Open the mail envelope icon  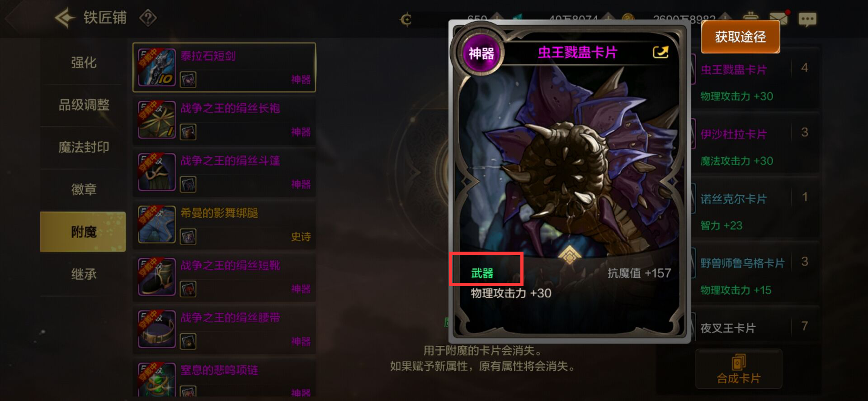(778, 19)
